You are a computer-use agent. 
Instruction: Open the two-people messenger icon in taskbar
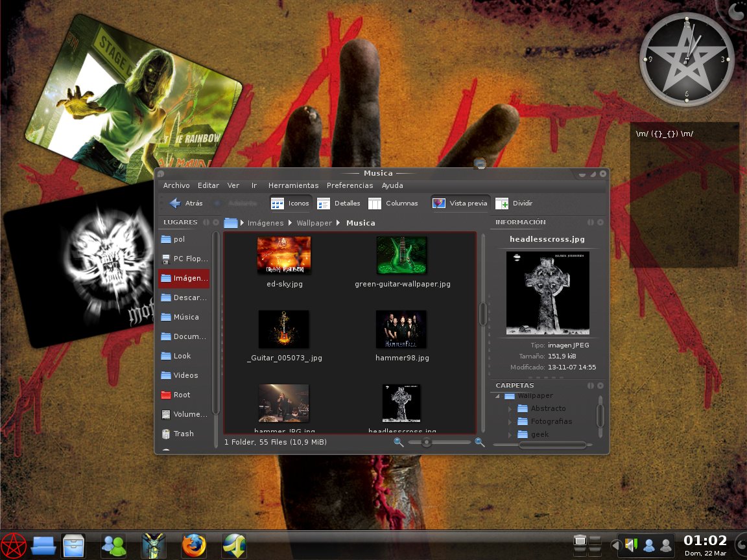113,546
